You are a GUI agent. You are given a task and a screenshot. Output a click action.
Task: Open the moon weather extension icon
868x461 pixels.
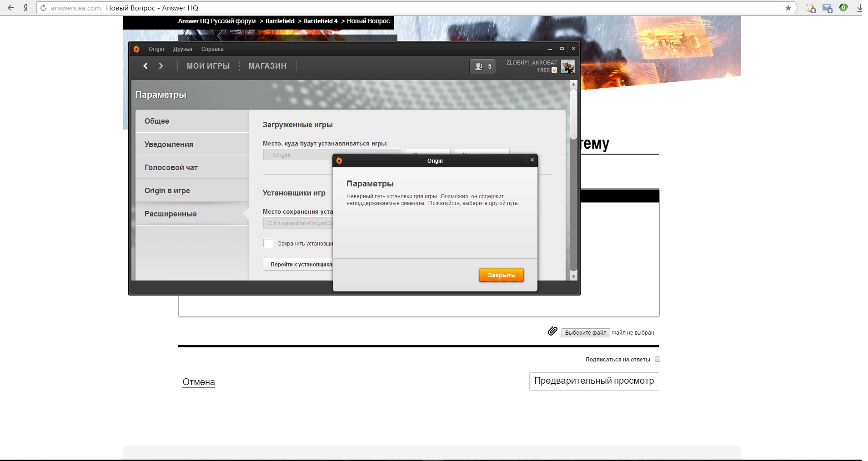pyautogui.click(x=811, y=8)
